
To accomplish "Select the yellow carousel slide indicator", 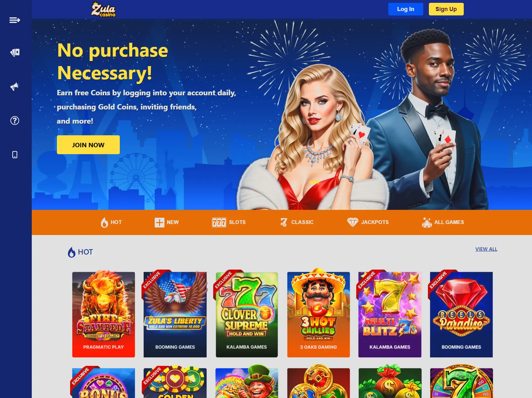I will 314,182.
